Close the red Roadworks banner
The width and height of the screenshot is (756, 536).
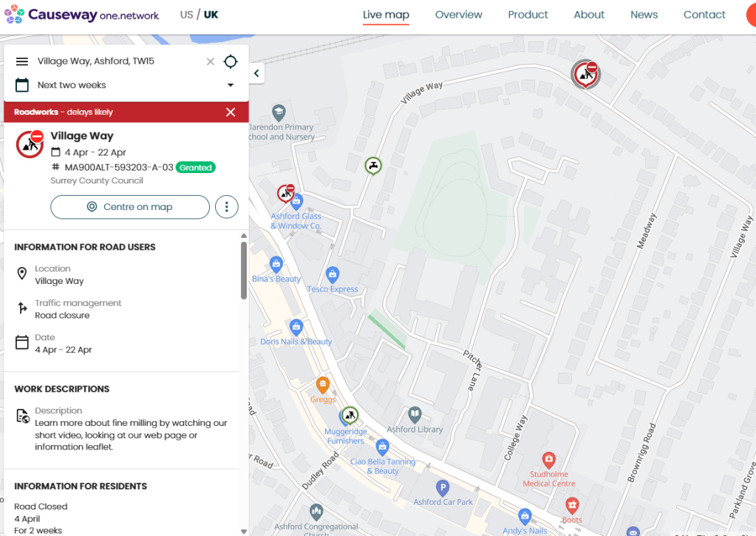pyautogui.click(x=231, y=112)
